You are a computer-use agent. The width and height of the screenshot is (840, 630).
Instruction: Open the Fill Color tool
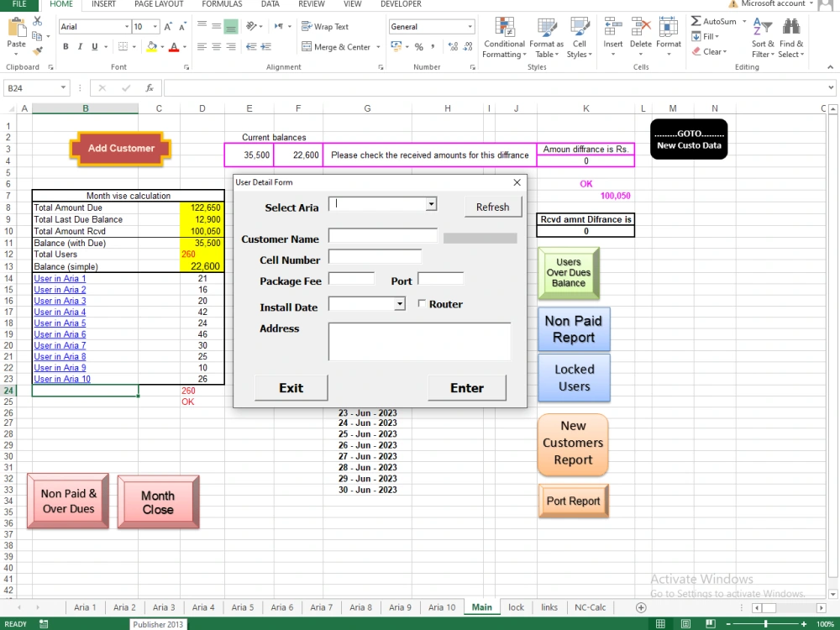click(x=152, y=47)
